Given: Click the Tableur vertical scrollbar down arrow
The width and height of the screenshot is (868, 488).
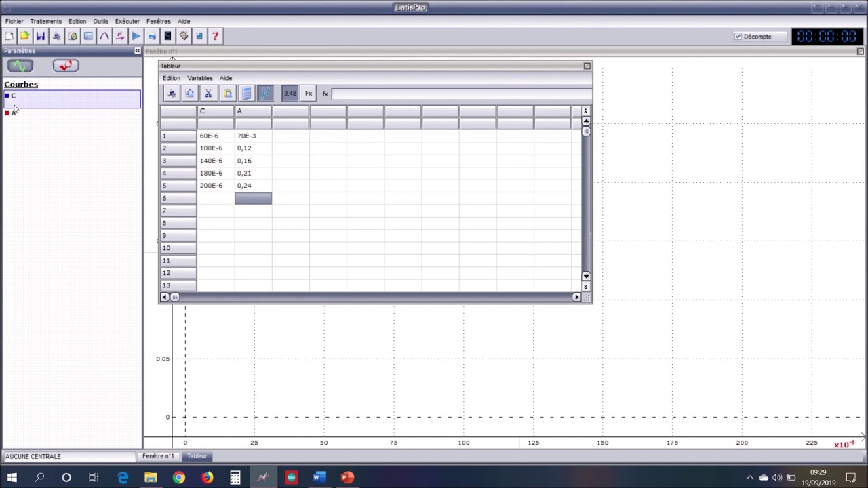Looking at the screenshot, I should (x=586, y=277).
